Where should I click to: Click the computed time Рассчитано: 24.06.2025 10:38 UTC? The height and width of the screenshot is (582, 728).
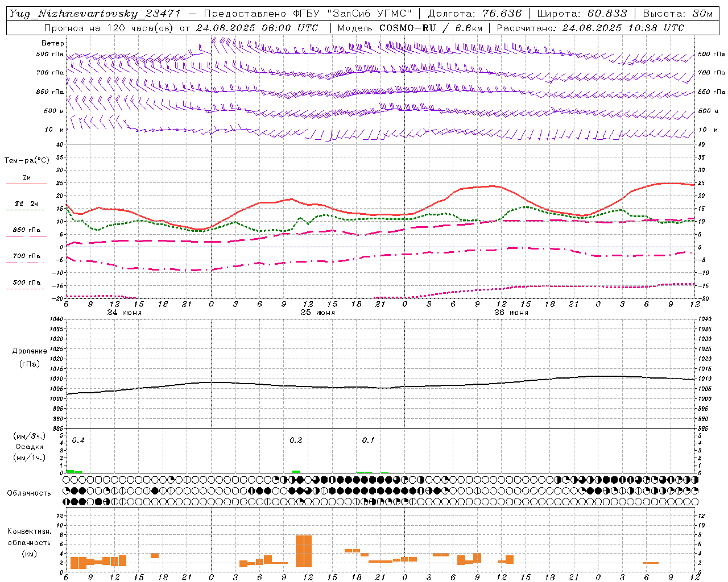point(590,28)
